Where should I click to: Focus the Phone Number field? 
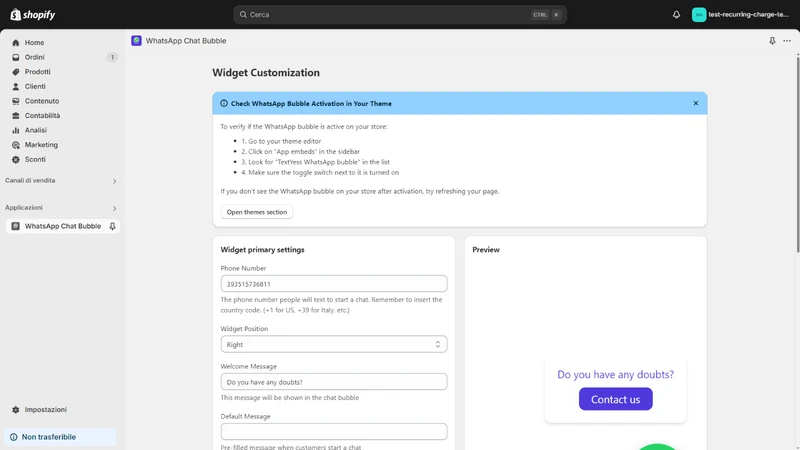click(x=334, y=284)
